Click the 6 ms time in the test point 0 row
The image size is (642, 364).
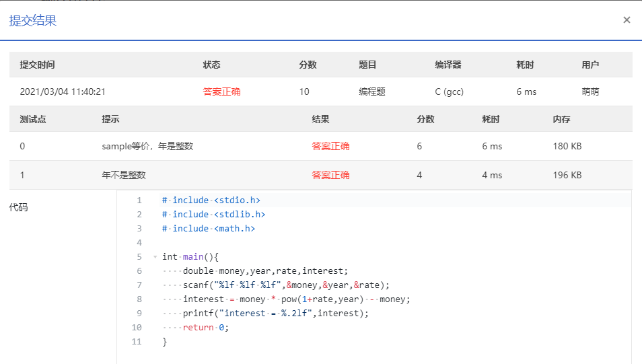click(492, 146)
